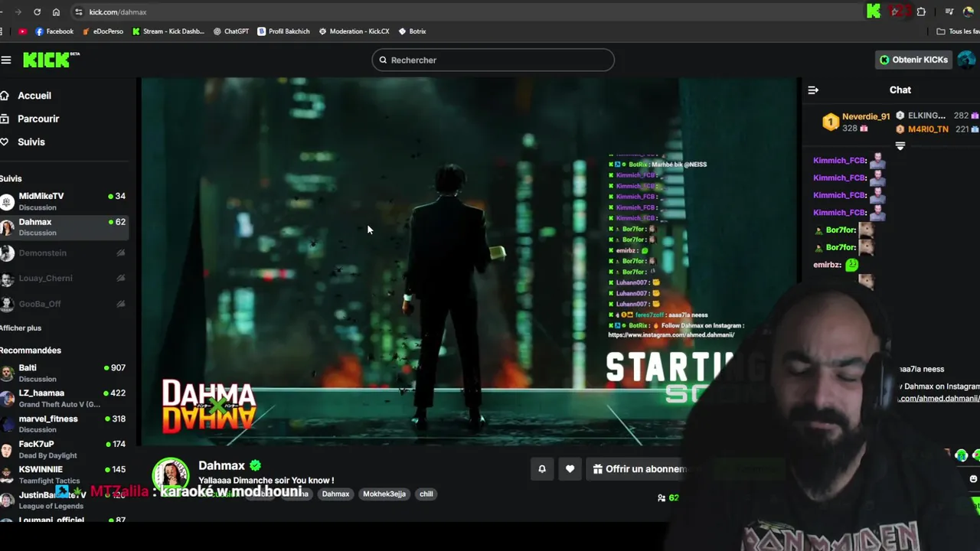Click the Recommandées section heading
The image size is (980, 551).
pos(31,350)
